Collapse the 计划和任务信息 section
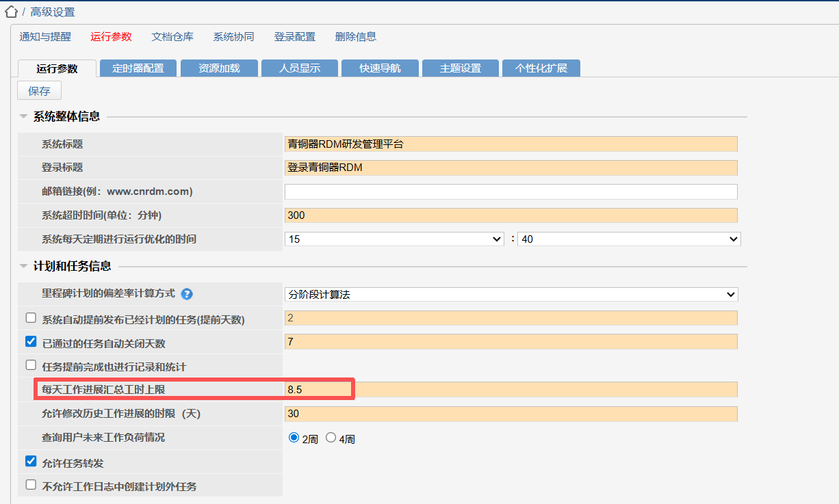 coord(24,267)
